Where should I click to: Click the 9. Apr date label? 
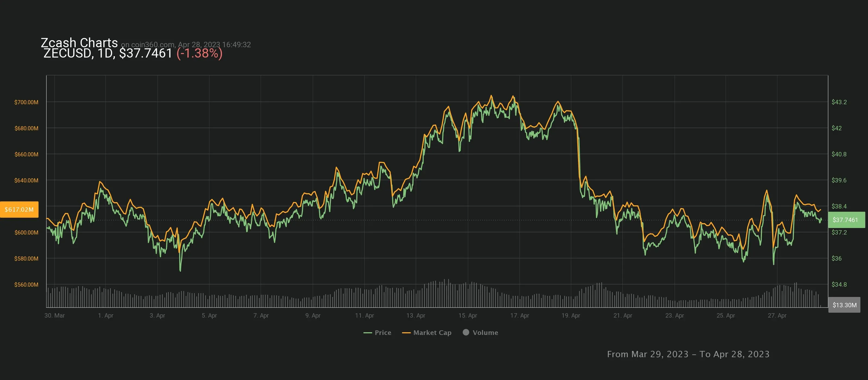tap(313, 316)
